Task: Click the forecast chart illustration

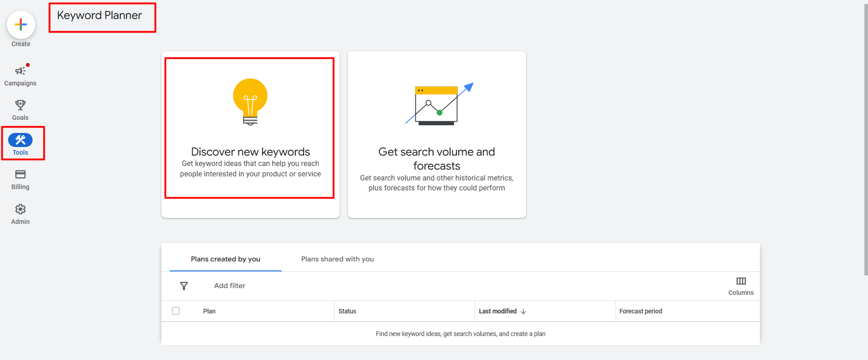Action: (438, 104)
